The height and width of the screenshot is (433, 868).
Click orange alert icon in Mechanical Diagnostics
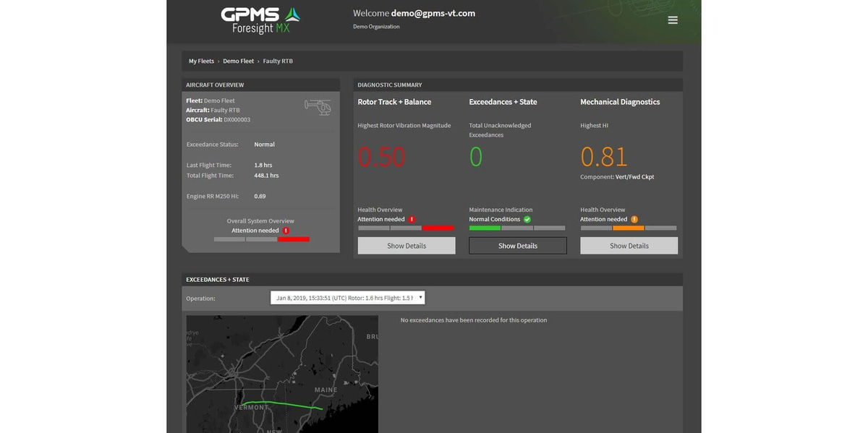[634, 219]
